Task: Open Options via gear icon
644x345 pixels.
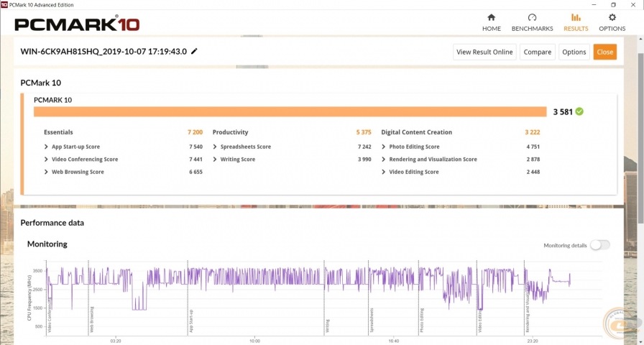Action: [612, 18]
